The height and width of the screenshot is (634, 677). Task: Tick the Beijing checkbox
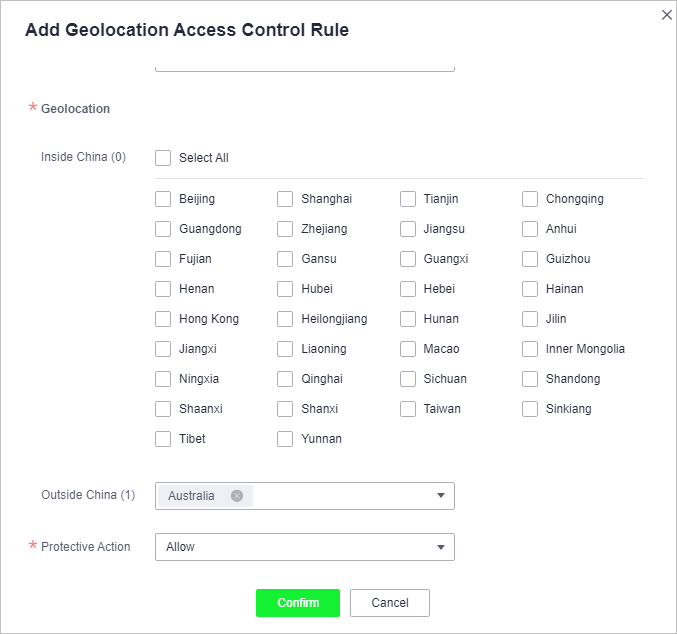[x=163, y=199]
